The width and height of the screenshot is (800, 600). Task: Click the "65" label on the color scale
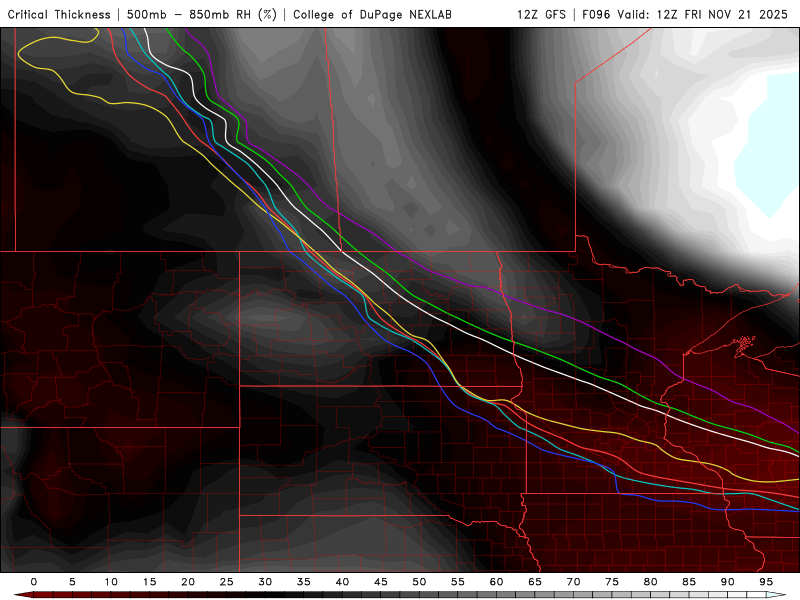coord(535,582)
